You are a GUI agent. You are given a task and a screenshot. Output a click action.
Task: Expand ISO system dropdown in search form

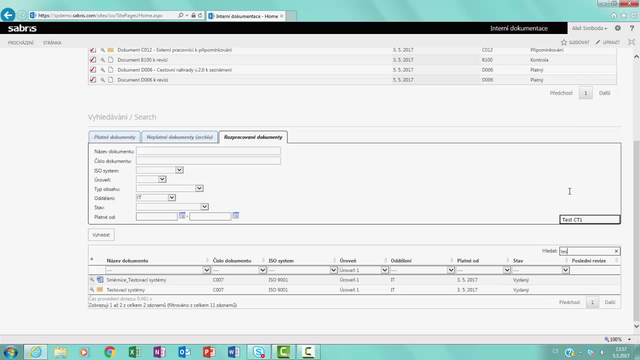click(x=179, y=170)
